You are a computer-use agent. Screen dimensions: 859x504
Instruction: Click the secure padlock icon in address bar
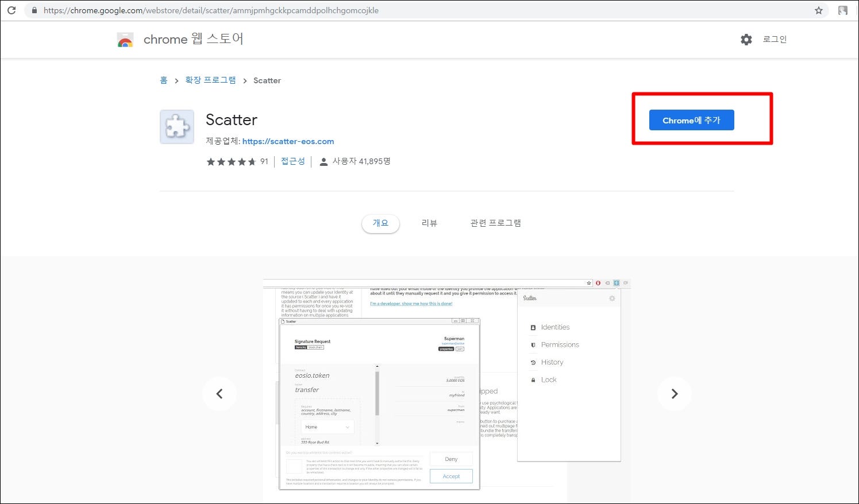[34, 10]
